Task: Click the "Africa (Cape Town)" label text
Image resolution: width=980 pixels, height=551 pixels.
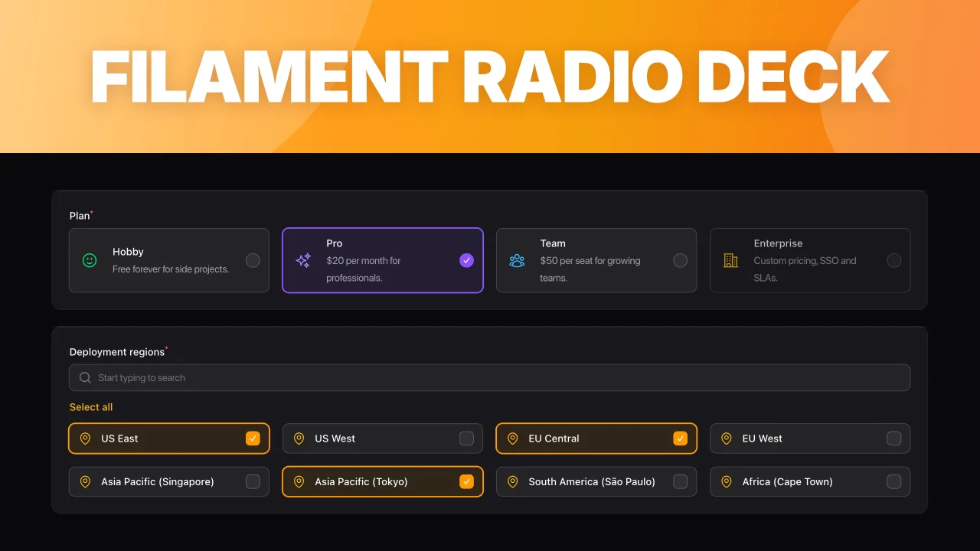Action: [787, 481]
